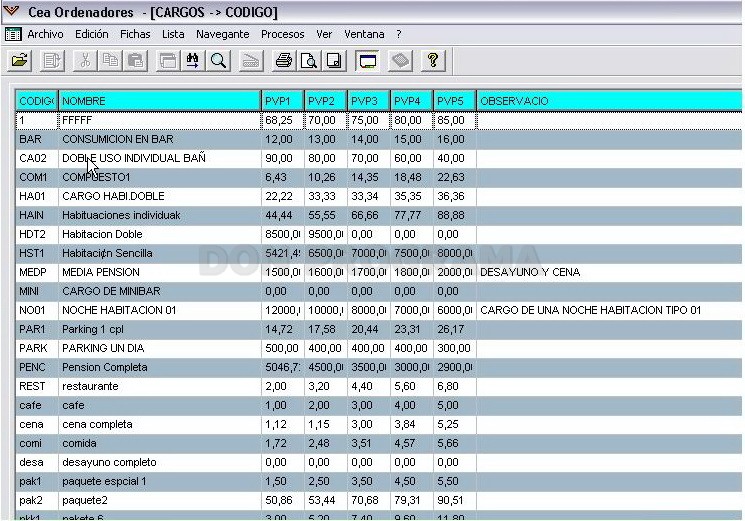Click the question mark help icon

[x=433, y=61]
